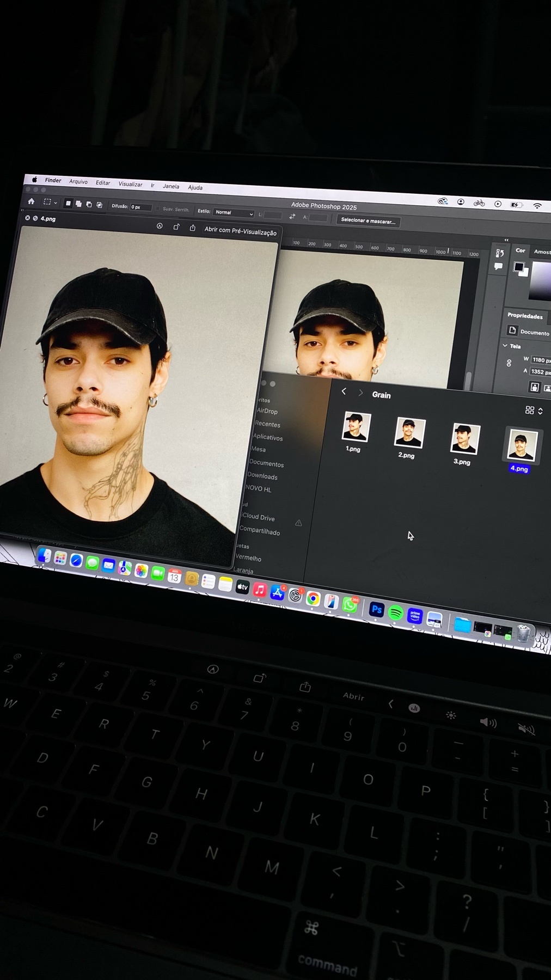Select the Subtract from selection mode icon
551x980 pixels.
click(89, 204)
